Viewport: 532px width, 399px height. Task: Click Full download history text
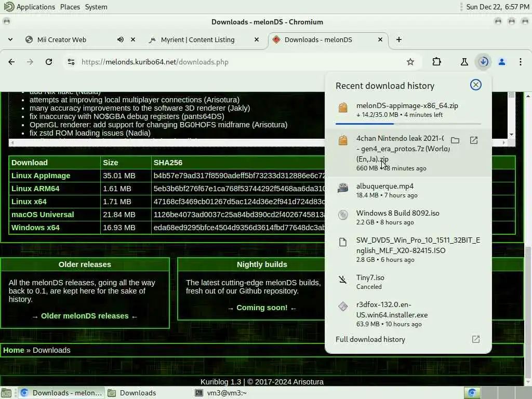click(370, 339)
